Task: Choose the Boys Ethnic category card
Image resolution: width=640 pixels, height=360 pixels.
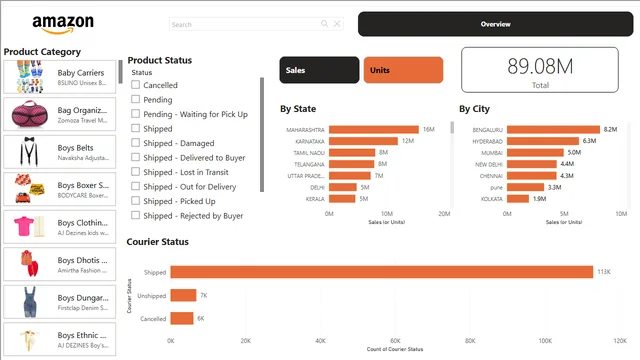Action: click(x=60, y=339)
